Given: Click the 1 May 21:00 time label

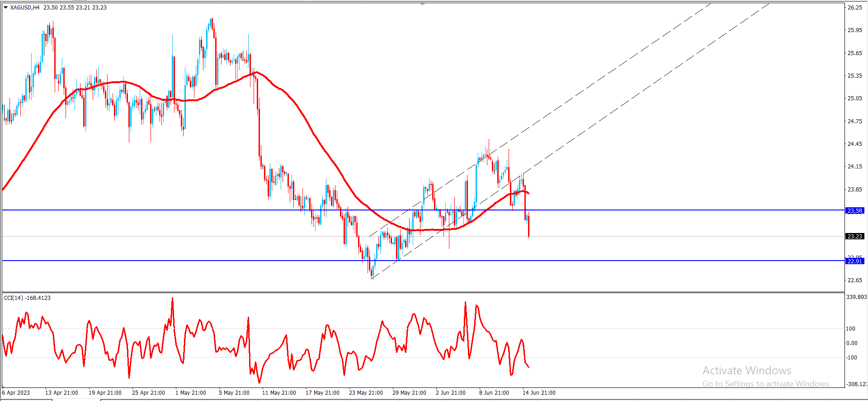Looking at the screenshot, I should pyautogui.click(x=190, y=392).
